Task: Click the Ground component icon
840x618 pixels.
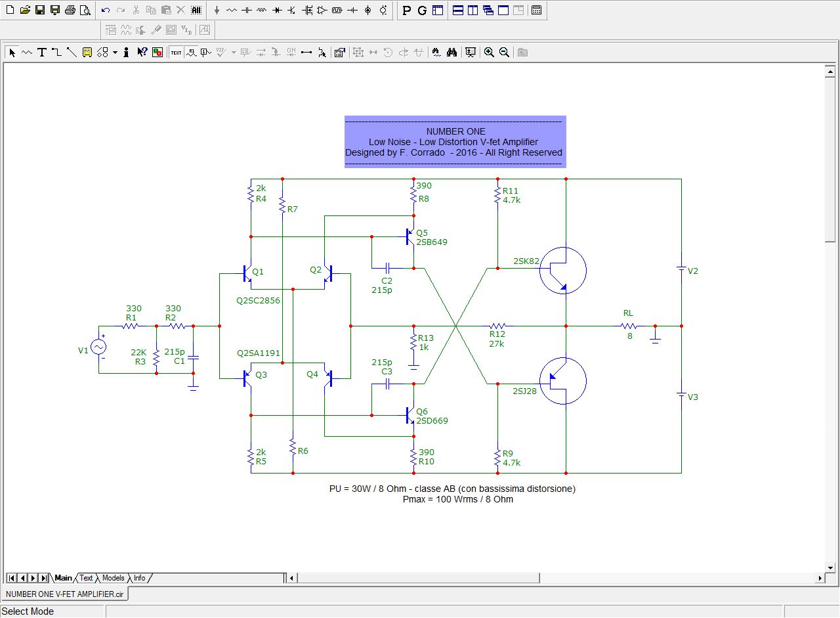Action: (x=217, y=11)
